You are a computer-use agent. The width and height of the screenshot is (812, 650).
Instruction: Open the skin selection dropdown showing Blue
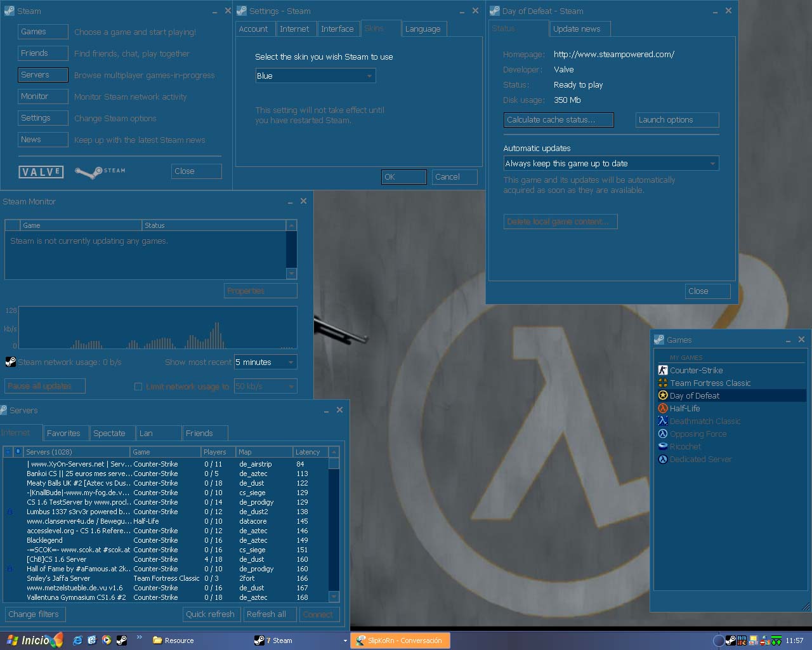coord(315,76)
